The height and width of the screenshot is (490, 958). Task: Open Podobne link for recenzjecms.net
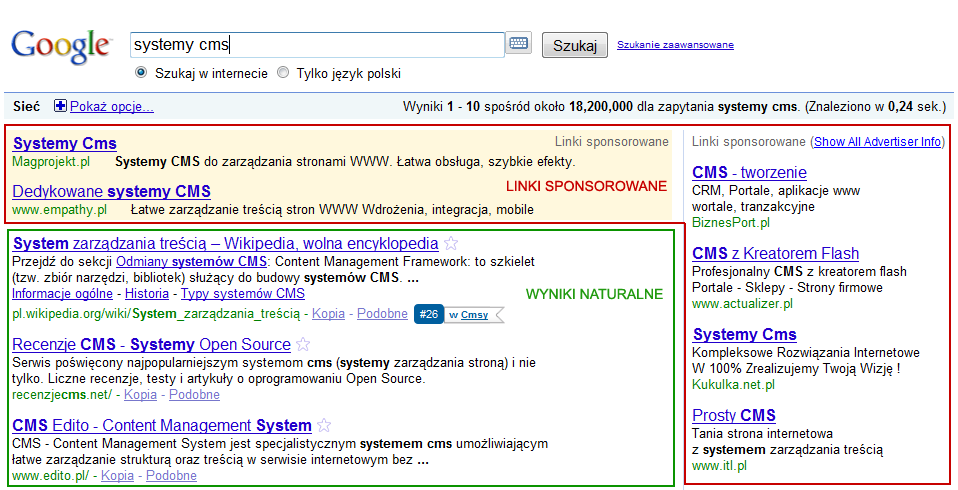pyautogui.click(x=194, y=395)
